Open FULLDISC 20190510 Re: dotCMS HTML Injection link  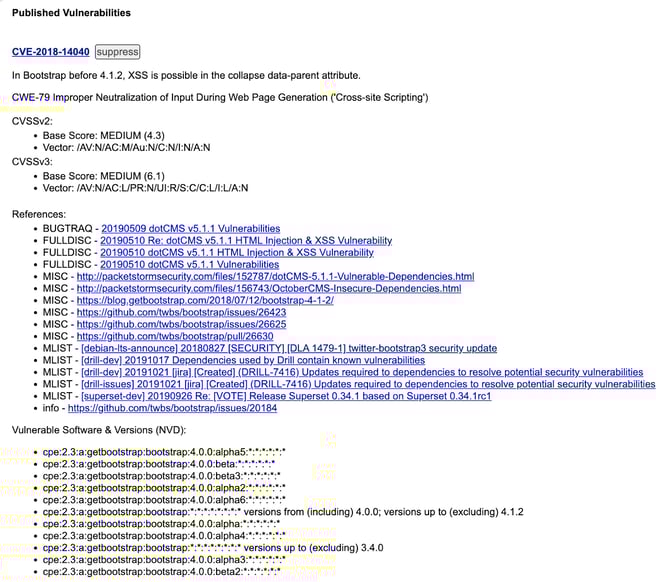(246, 241)
